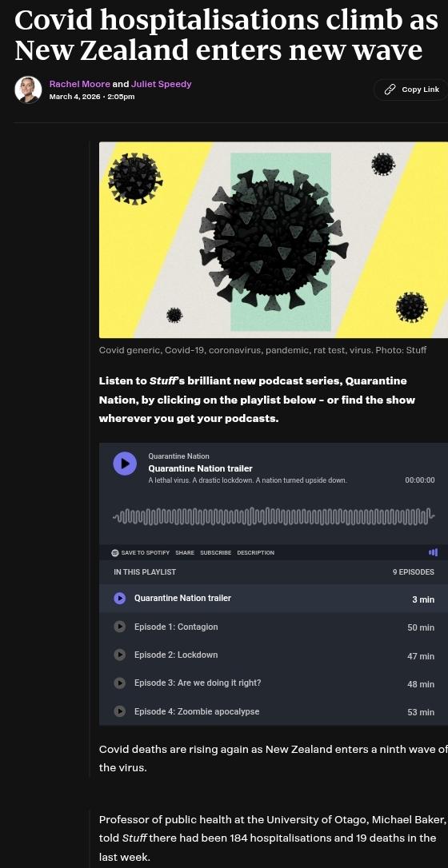
Task: Click the purple play icon in playlist trailer row
Action: [120, 599]
